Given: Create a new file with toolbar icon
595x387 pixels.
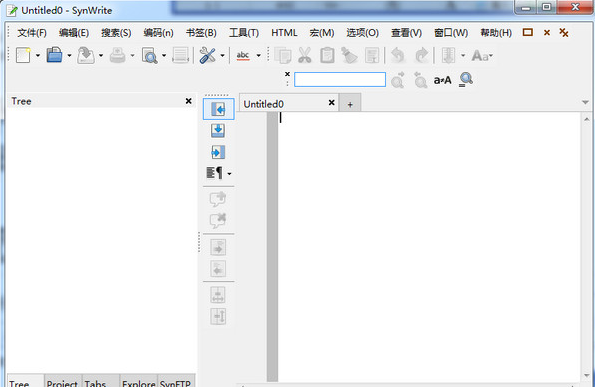Looking at the screenshot, I should tap(23, 55).
